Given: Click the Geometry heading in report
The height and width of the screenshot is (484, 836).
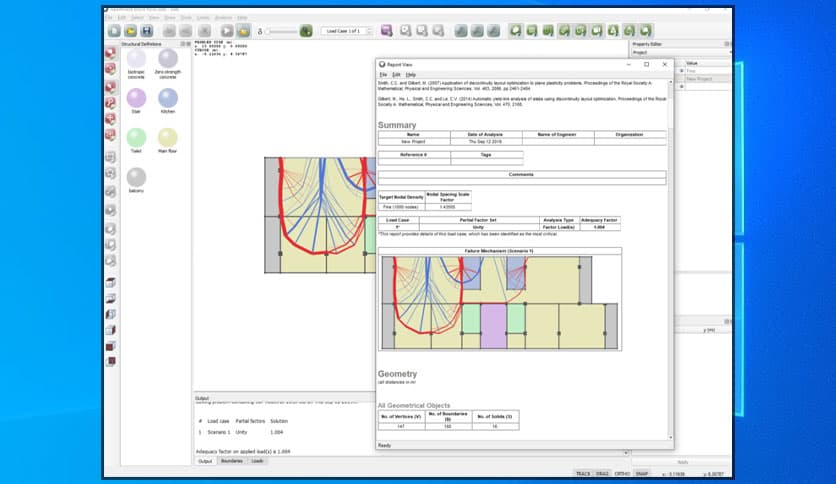Looking at the screenshot, I should (397, 374).
